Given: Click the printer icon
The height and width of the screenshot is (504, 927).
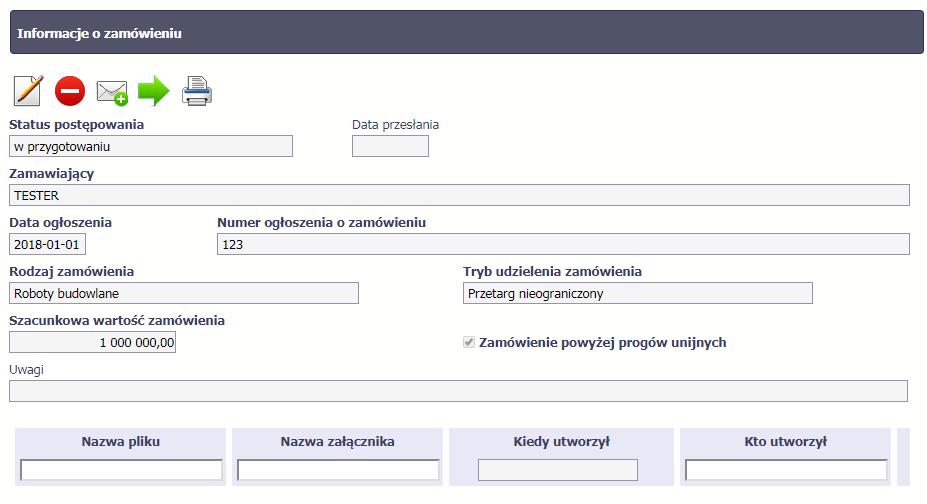Looking at the screenshot, I should [x=197, y=92].
